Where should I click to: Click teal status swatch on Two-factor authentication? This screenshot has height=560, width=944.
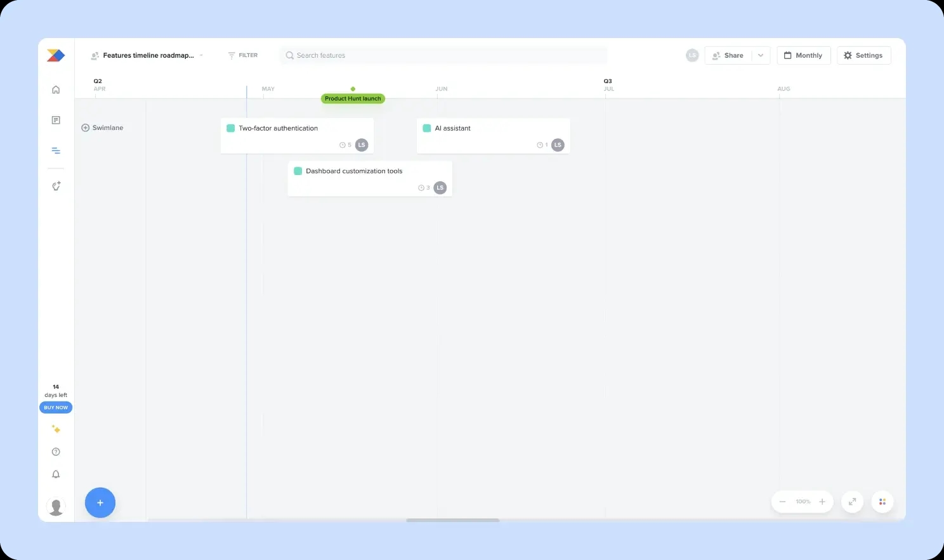coord(231,128)
